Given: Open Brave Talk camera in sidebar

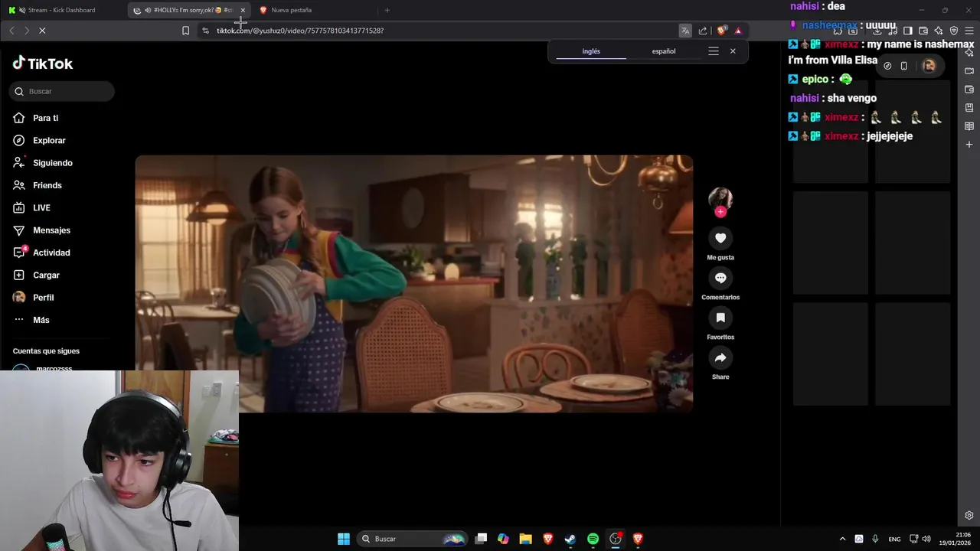Looking at the screenshot, I should point(969,71).
